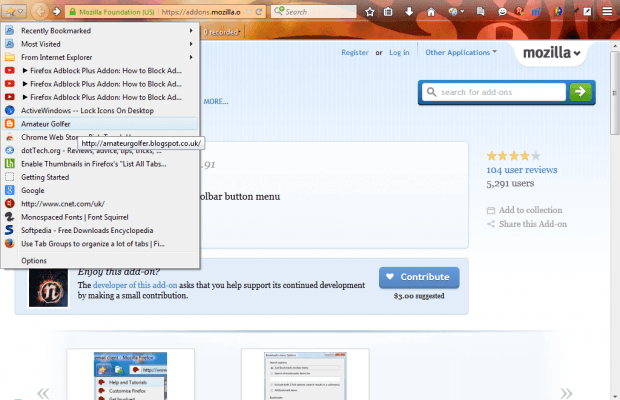
Task: Click the developer avatar image
Action: 48,287
